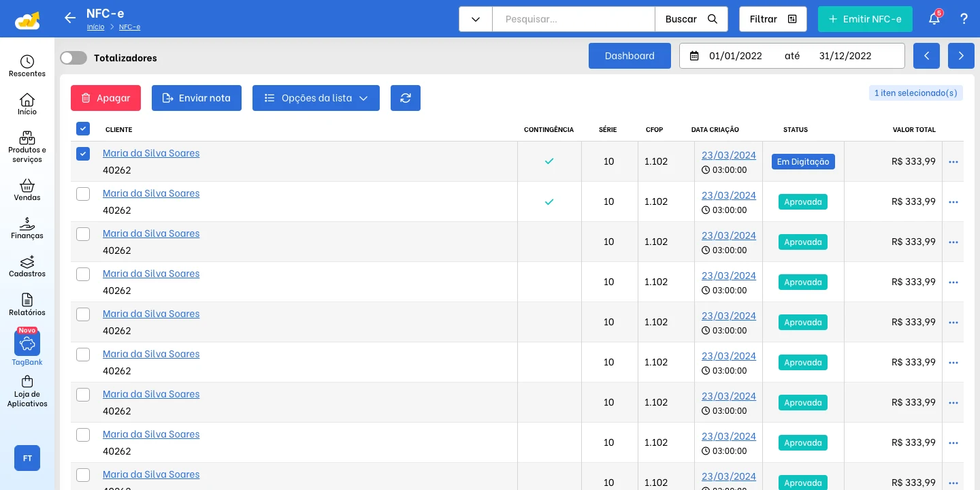Open row actions for Em Digitação invoice
Viewport: 980px width, 490px height.
tap(953, 162)
